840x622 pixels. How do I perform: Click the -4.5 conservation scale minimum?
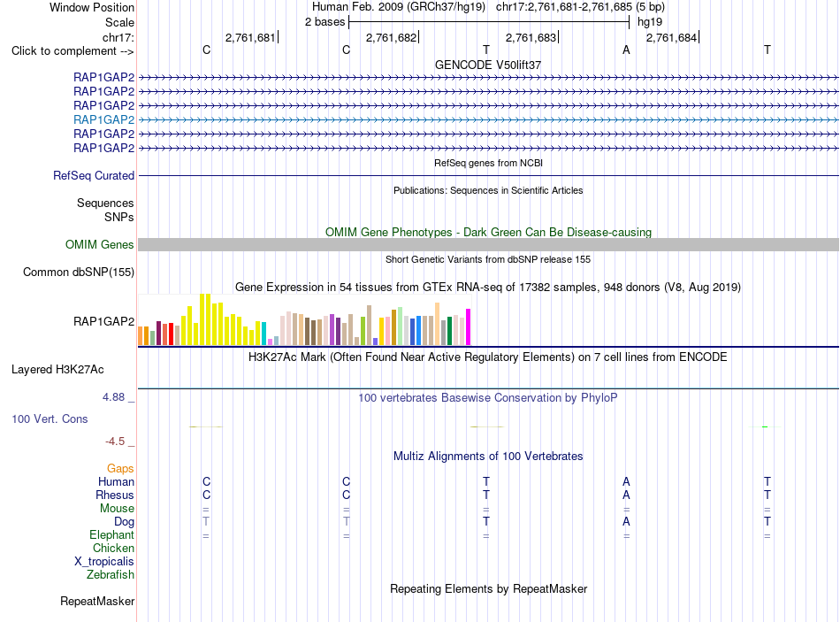pos(115,442)
